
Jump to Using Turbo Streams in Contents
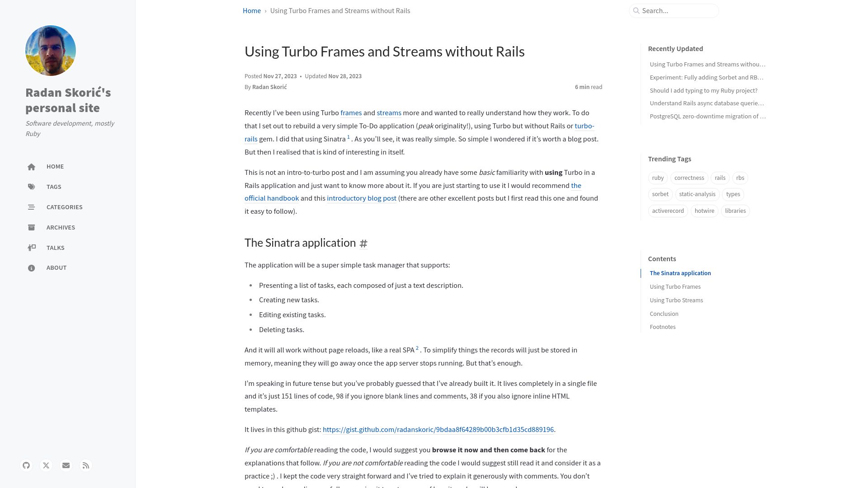point(676,300)
